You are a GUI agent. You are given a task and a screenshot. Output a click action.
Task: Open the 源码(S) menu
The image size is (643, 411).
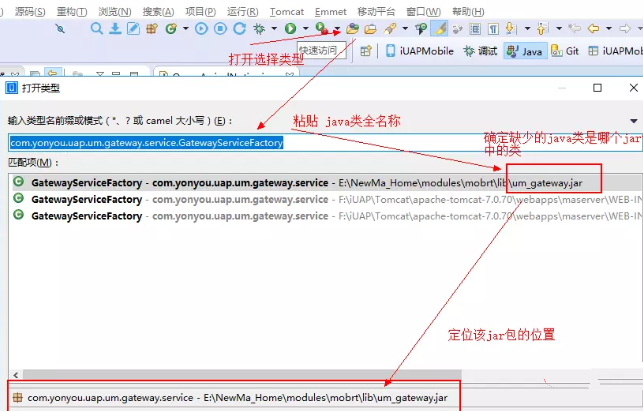click(30, 11)
